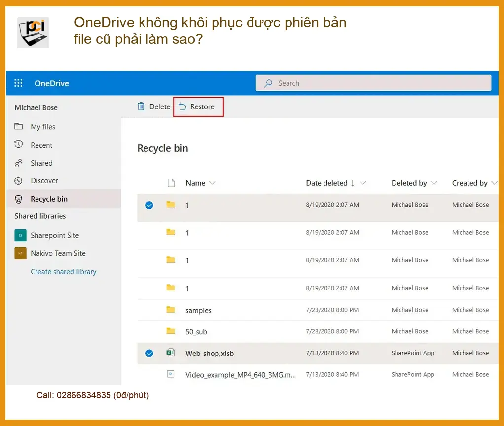Click date 7/13/2020 8:40 PM in Web-shop.xlsb row

332,353
